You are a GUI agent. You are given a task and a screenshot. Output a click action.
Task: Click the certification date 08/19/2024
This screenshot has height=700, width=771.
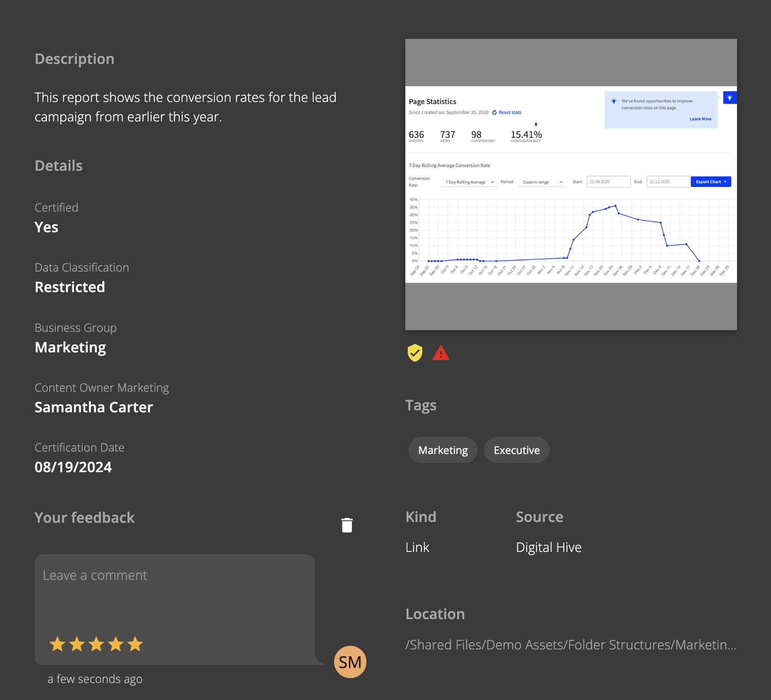73,467
